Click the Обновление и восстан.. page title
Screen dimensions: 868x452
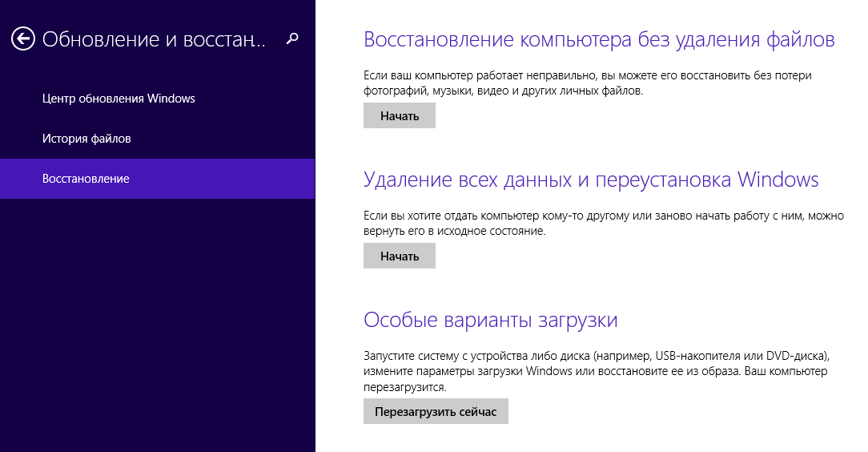pos(153,39)
